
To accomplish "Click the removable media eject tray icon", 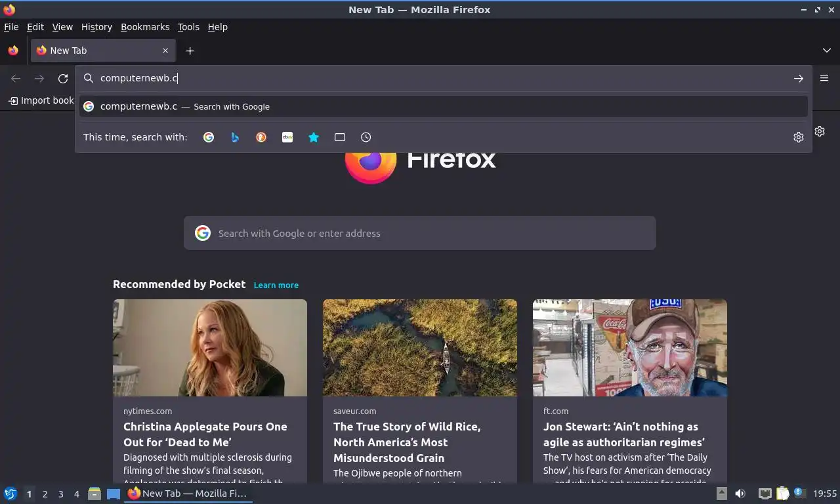I will (721, 493).
